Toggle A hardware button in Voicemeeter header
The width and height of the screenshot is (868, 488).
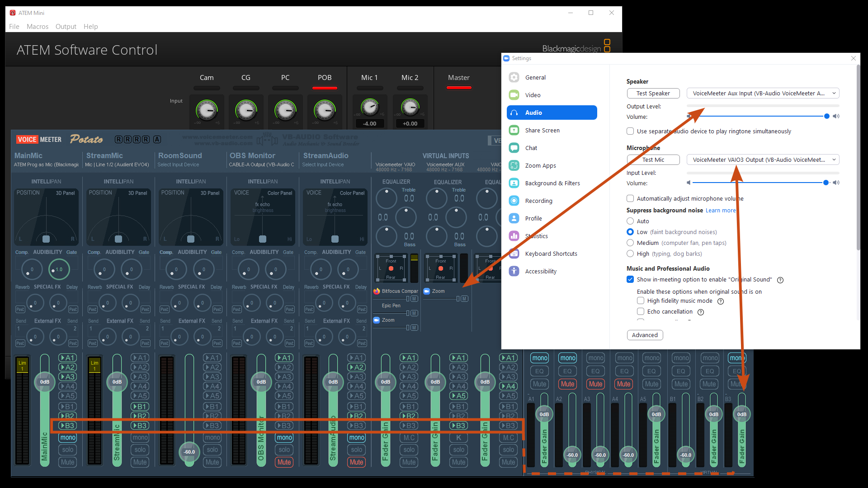(157, 139)
